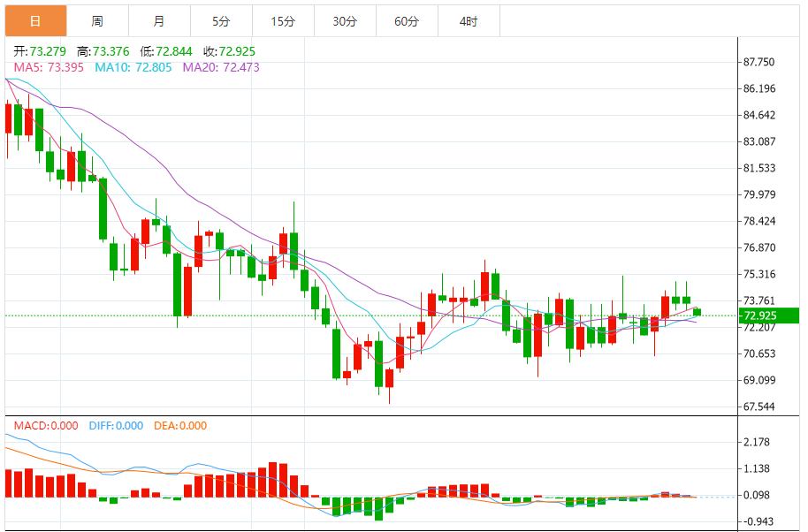Image resolution: width=808 pixels, height=532 pixels.
Task: Open the 5分 chart tab
Action: point(221,21)
